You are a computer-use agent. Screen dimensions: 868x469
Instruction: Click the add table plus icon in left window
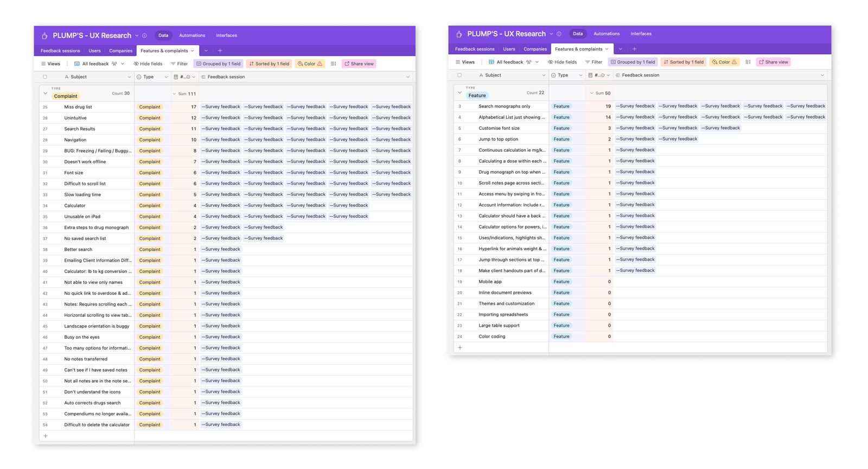coord(220,50)
